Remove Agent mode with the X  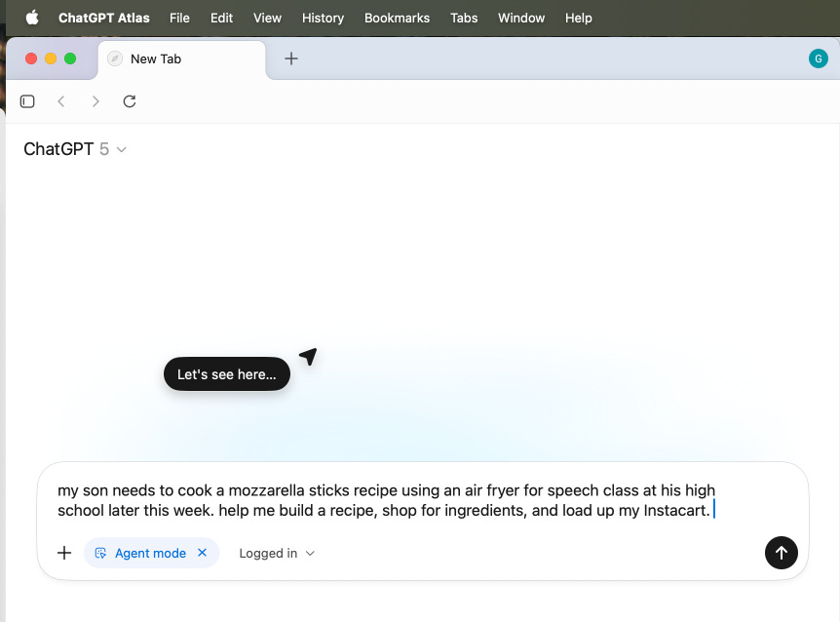[x=202, y=553]
